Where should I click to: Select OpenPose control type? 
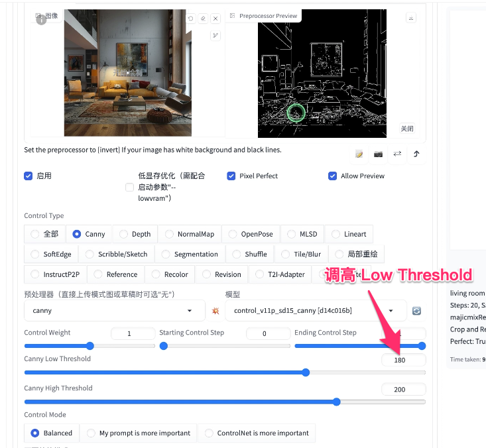coord(251,234)
